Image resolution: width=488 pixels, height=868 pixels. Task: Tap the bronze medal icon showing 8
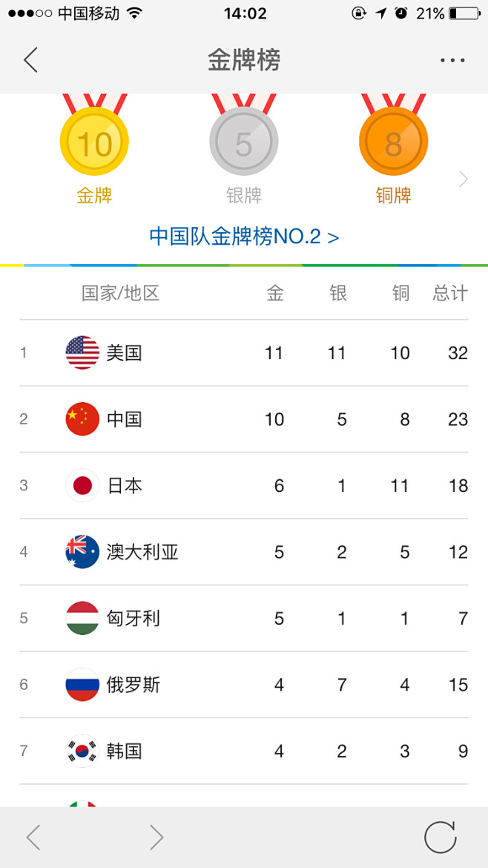pos(393,142)
